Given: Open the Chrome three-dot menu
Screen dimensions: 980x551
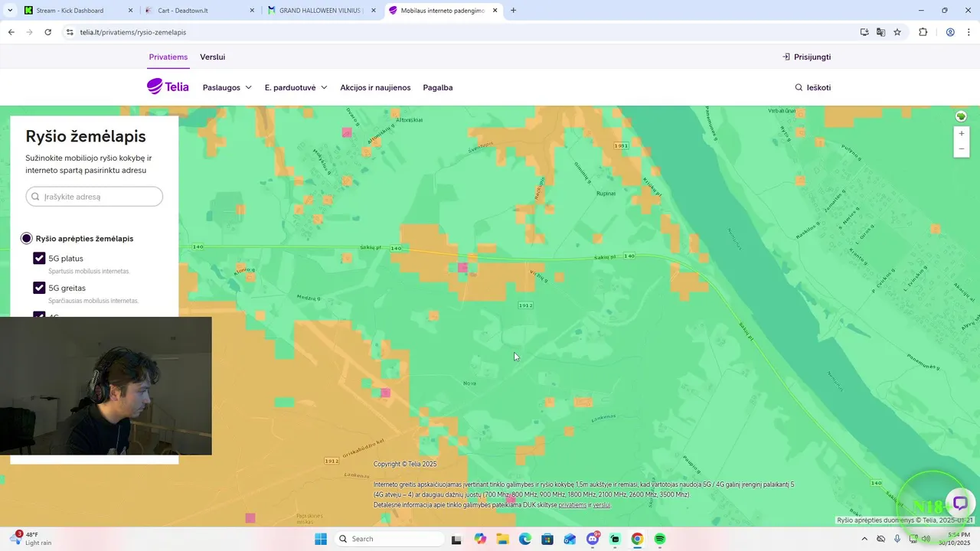Looking at the screenshot, I should click(x=969, y=32).
